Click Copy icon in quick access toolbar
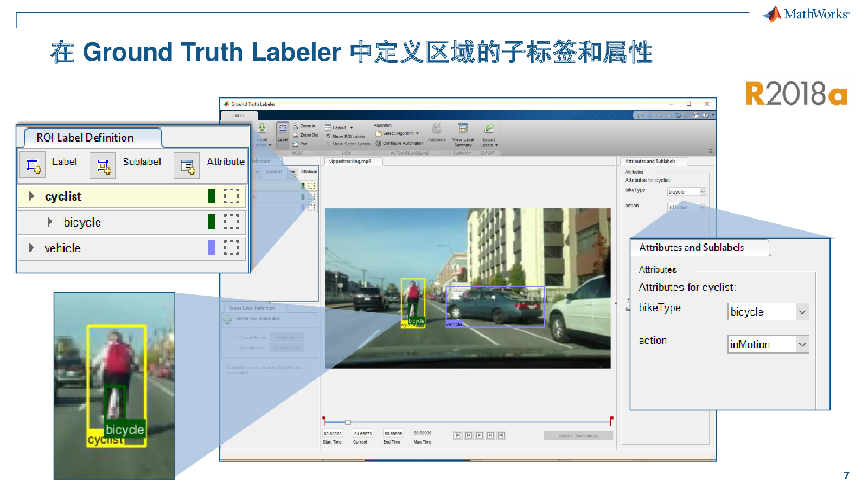Screen dimensions: 868x488 point(660,115)
